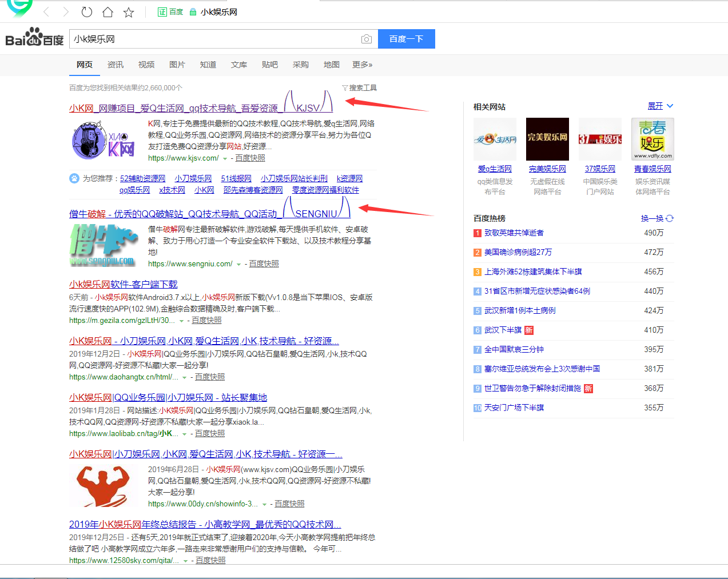Click the 37娱乐网 site thumbnail

600,139
